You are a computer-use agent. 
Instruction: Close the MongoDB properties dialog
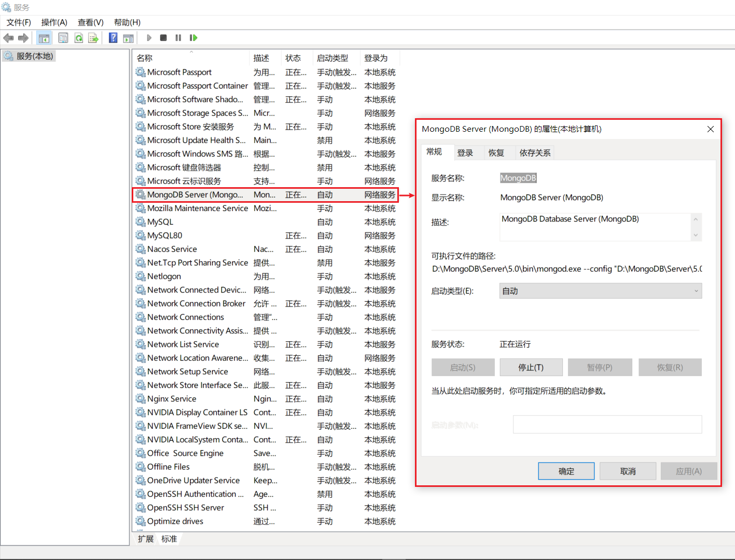pos(711,129)
